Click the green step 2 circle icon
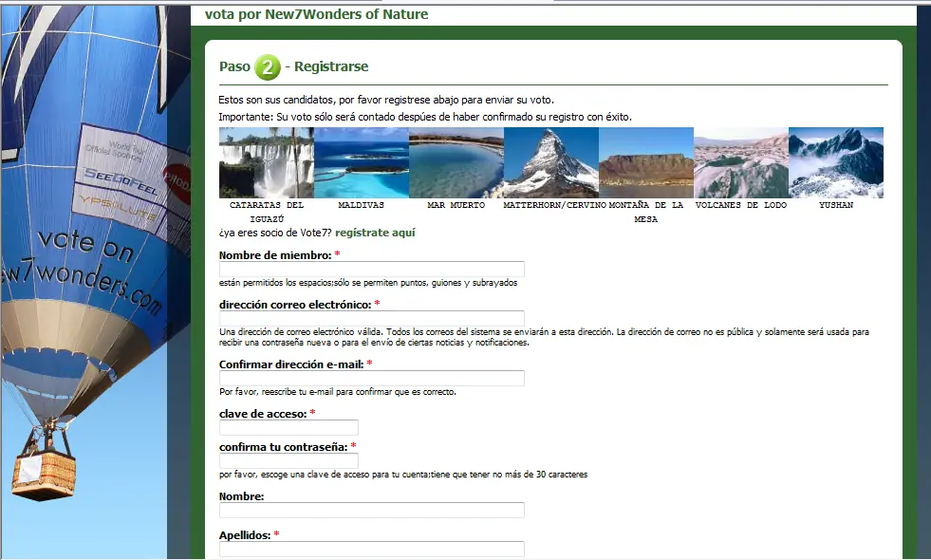Image resolution: width=931 pixels, height=560 pixels. point(268,67)
